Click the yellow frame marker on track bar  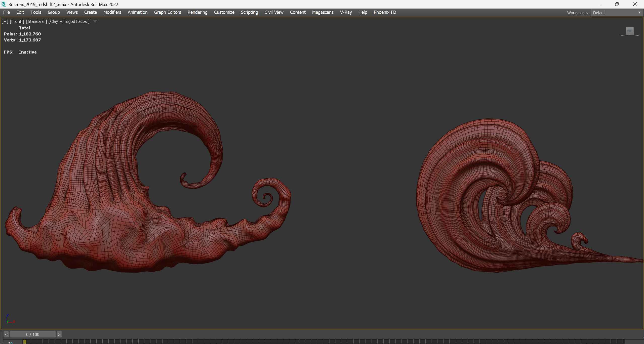(x=25, y=341)
